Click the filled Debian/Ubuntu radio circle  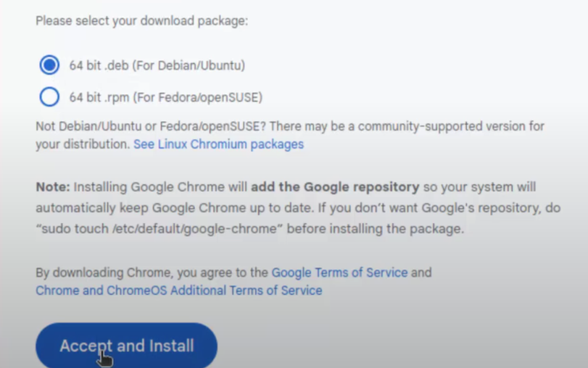[x=49, y=65]
